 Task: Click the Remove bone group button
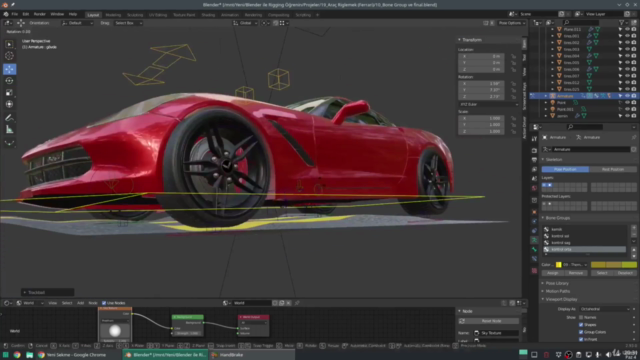point(576,273)
